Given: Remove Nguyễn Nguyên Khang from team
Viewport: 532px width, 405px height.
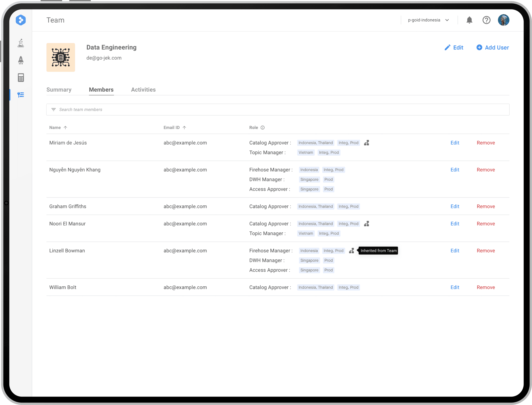Looking at the screenshot, I should (486, 170).
